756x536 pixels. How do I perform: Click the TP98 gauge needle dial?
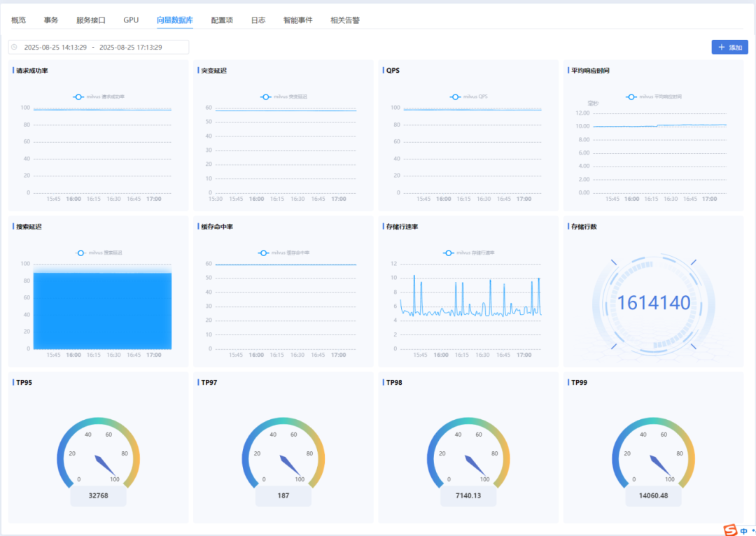pyautogui.click(x=468, y=456)
